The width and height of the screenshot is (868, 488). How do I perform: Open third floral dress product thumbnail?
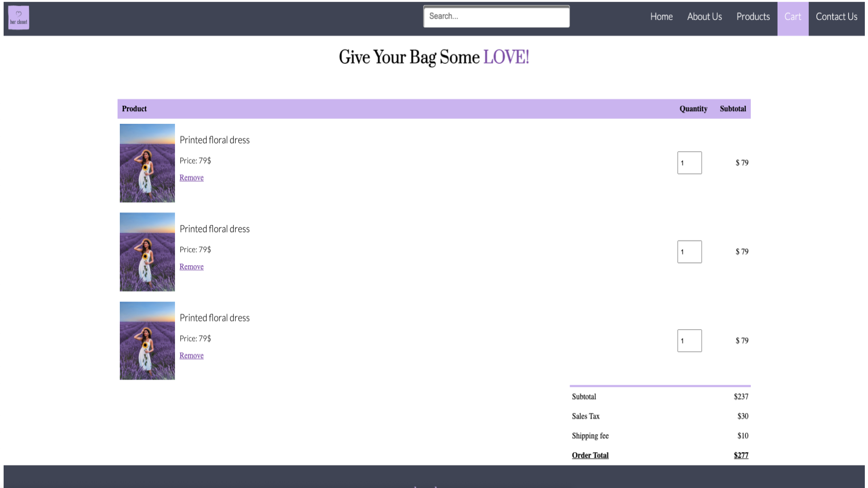pyautogui.click(x=147, y=341)
